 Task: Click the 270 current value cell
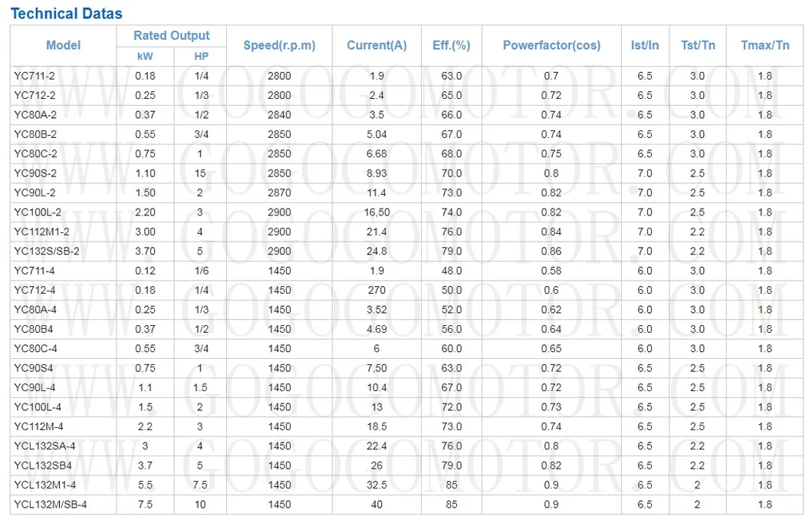[376, 290]
